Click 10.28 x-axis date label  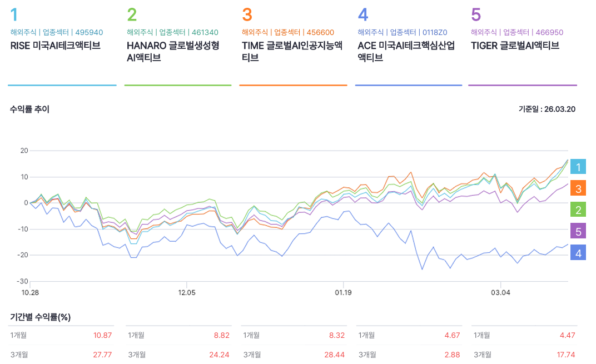(x=30, y=292)
